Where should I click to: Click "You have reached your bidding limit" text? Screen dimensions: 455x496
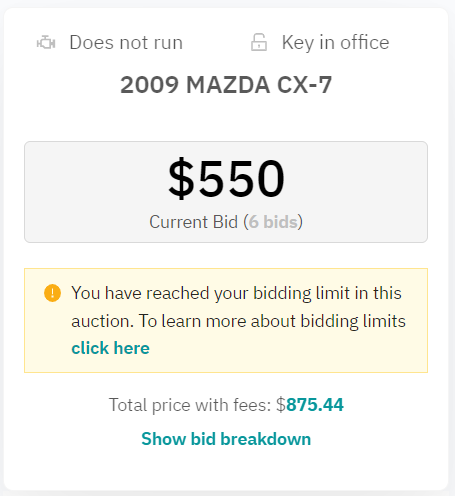[x=191, y=293]
